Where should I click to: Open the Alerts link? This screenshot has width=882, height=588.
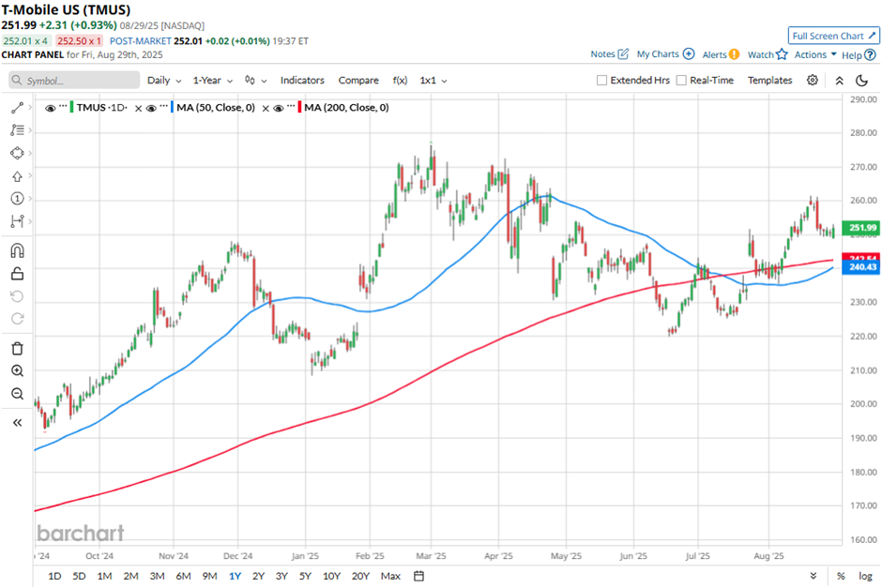(x=714, y=54)
